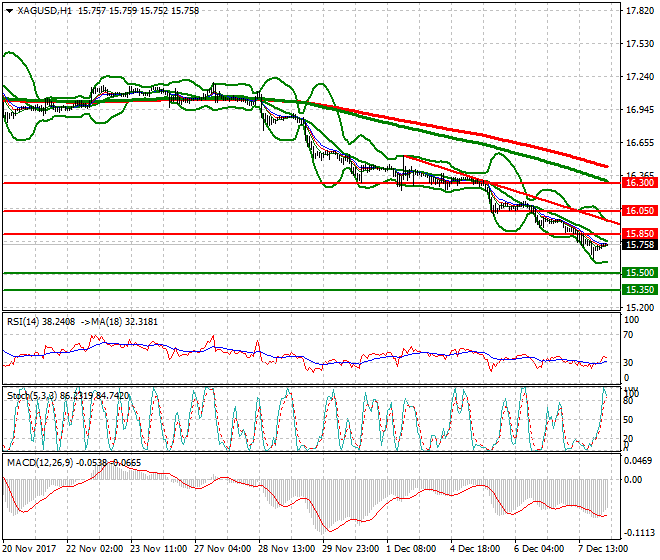Image resolution: width=660 pixels, height=560 pixels.
Task: Click the 17.240 price scale value
Action: coord(640,77)
